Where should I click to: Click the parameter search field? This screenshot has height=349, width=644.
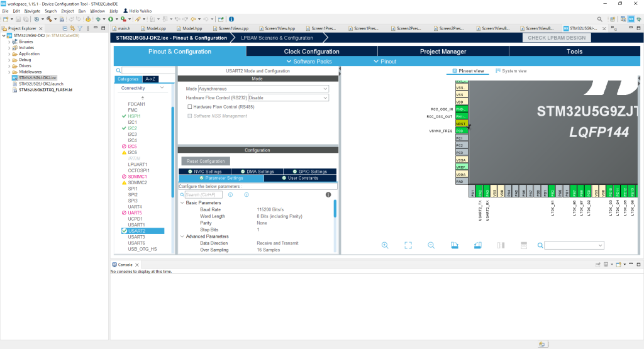[x=203, y=194]
